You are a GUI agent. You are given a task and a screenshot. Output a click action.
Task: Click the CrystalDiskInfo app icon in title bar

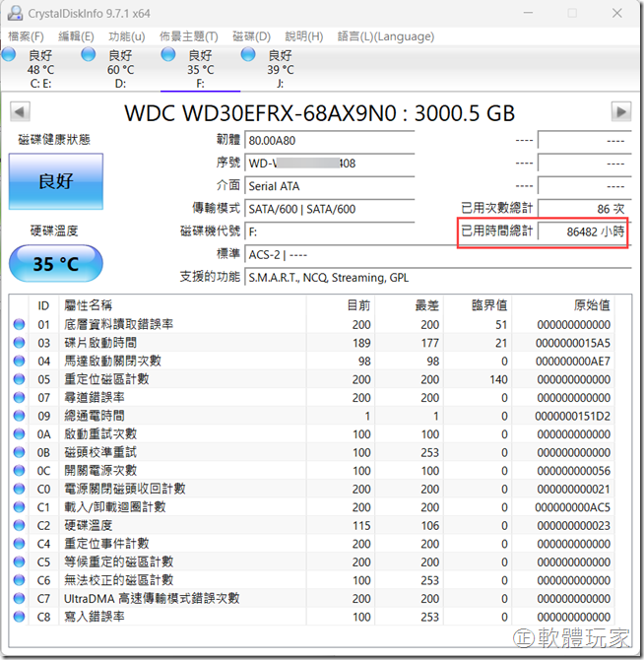(x=14, y=12)
